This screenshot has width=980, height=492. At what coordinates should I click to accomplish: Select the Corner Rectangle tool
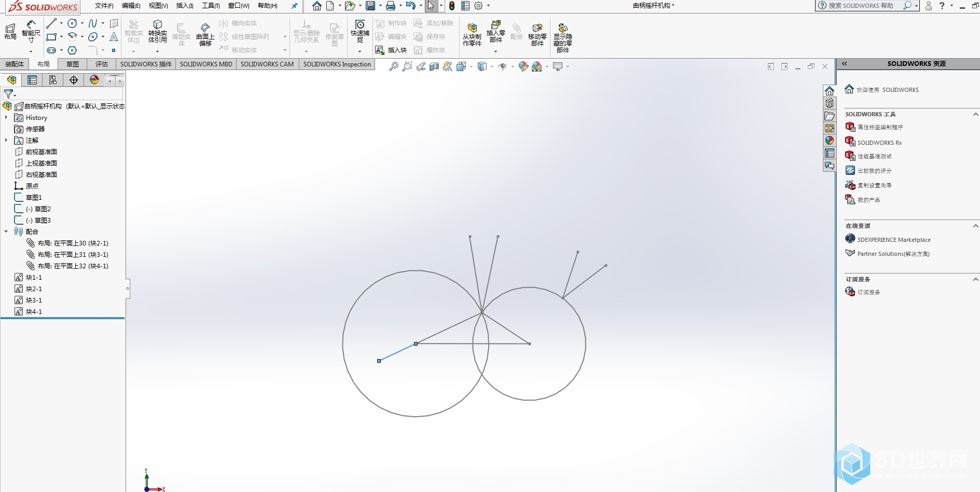point(51,37)
